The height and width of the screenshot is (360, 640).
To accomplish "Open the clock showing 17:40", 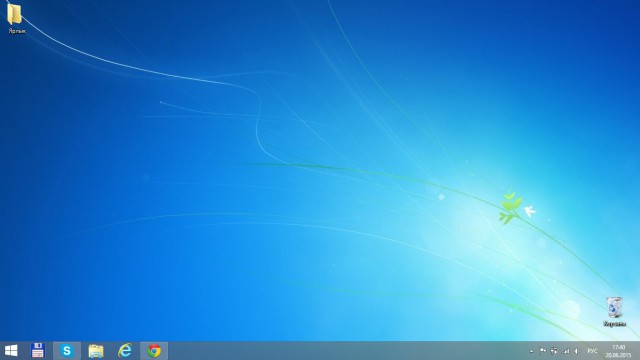I will pos(618,351).
